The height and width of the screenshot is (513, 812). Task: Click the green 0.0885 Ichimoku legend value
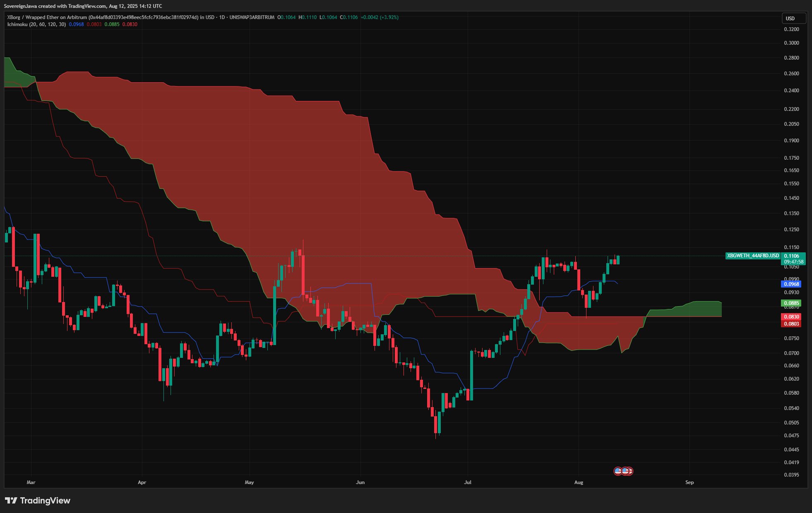[112, 24]
